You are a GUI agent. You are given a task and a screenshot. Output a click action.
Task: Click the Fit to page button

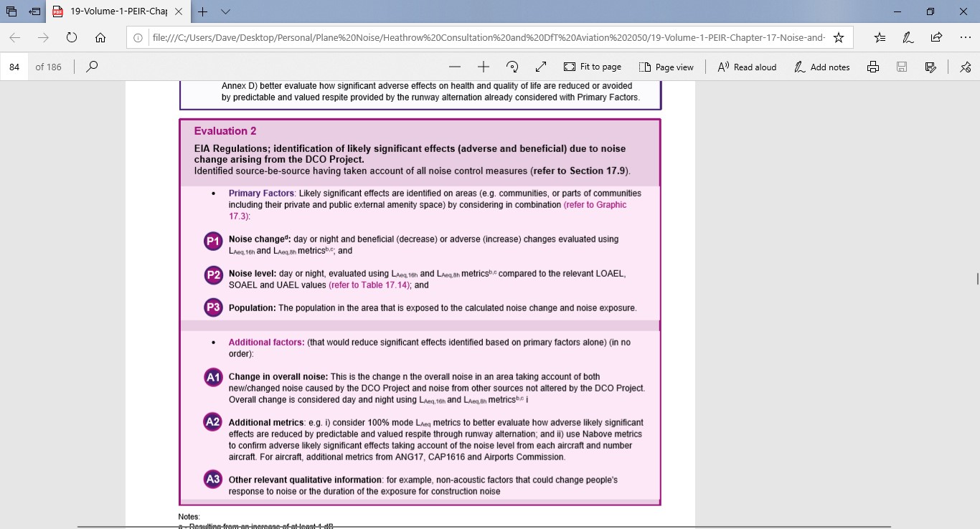tap(593, 67)
